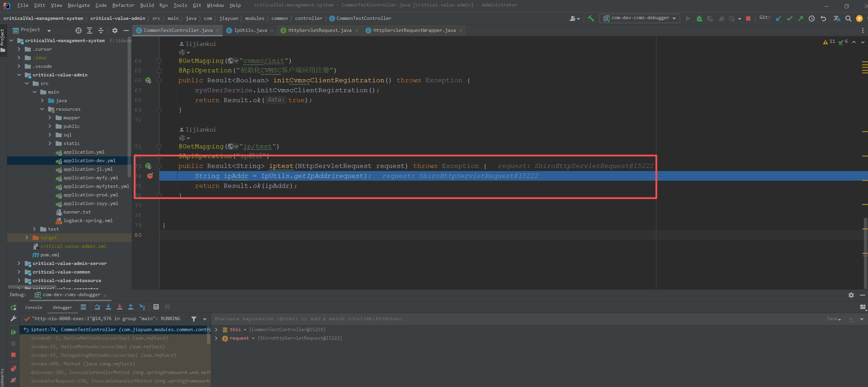
Task: Expand the critical-value-common module
Action: coord(19,272)
